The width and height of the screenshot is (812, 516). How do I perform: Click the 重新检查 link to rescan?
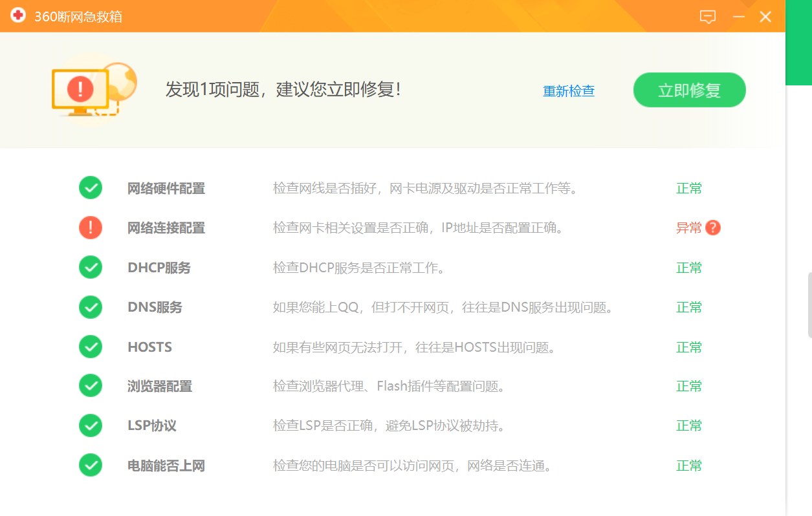point(569,91)
